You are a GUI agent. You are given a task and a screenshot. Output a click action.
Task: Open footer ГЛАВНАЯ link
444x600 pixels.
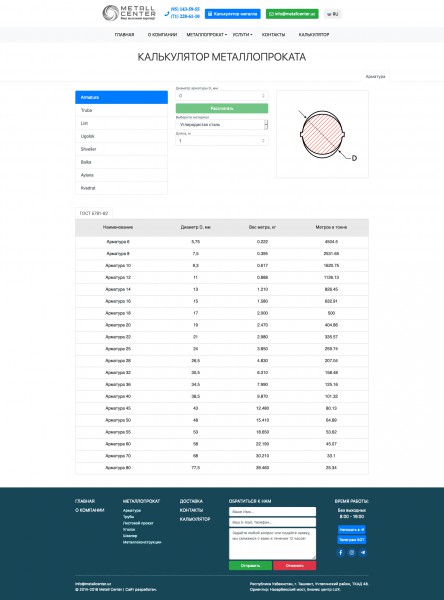click(85, 501)
